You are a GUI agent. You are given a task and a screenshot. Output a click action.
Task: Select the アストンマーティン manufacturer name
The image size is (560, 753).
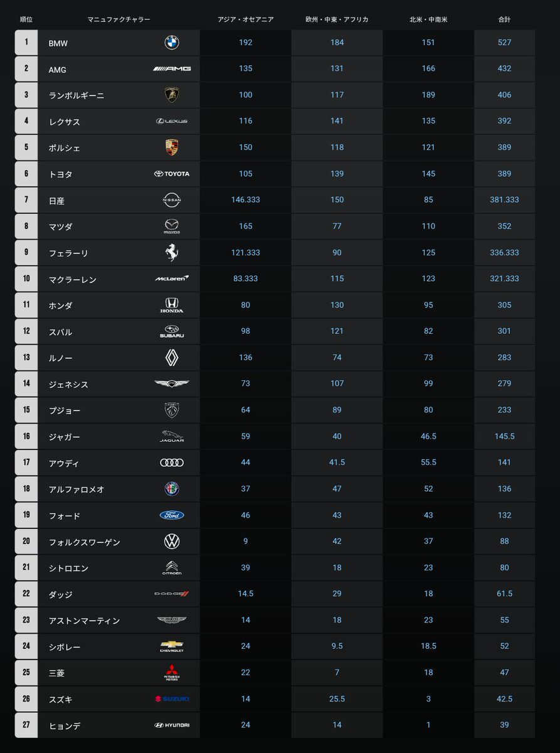click(x=85, y=621)
